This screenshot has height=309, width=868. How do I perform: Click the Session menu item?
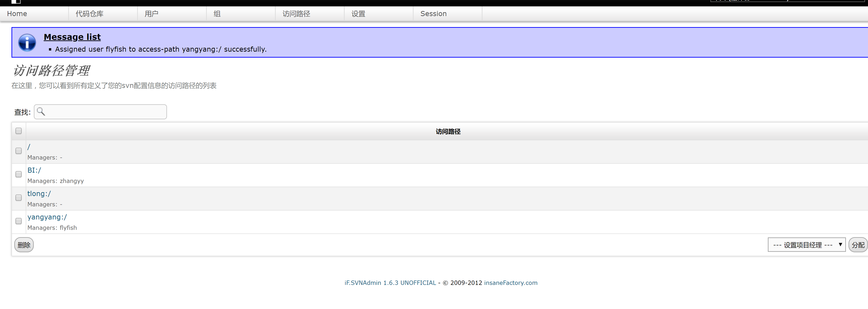433,14
